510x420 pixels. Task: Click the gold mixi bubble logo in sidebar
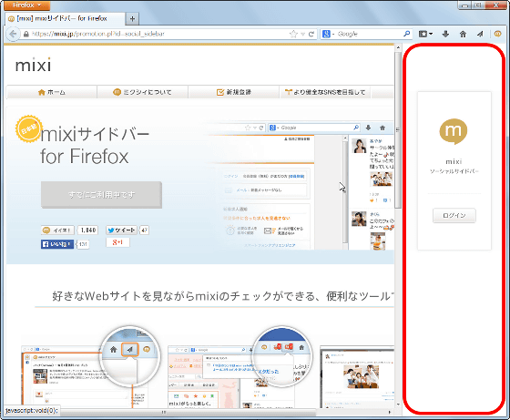(x=454, y=131)
